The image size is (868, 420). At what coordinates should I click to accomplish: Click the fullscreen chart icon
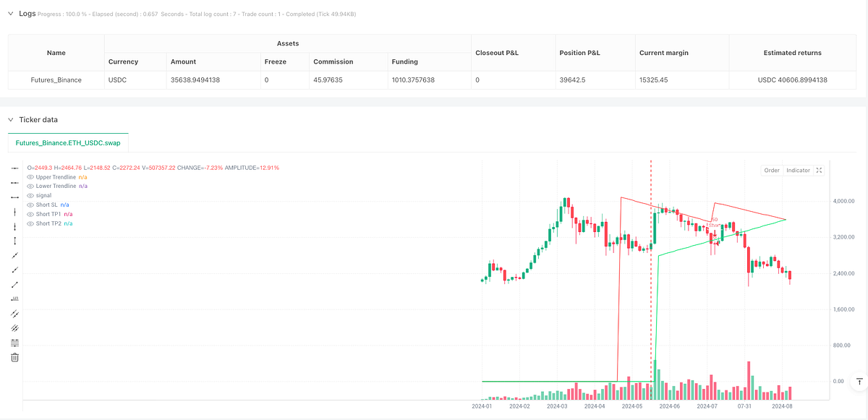pyautogui.click(x=818, y=170)
